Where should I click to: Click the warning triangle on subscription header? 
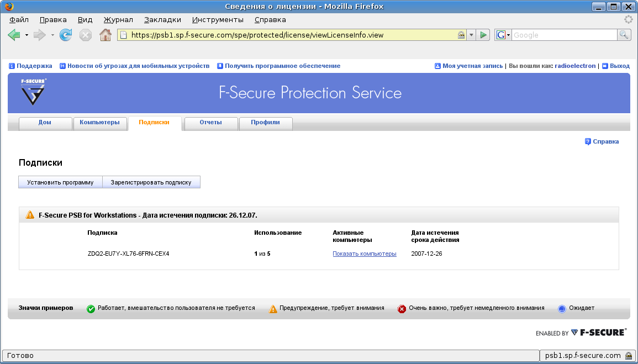coord(30,215)
